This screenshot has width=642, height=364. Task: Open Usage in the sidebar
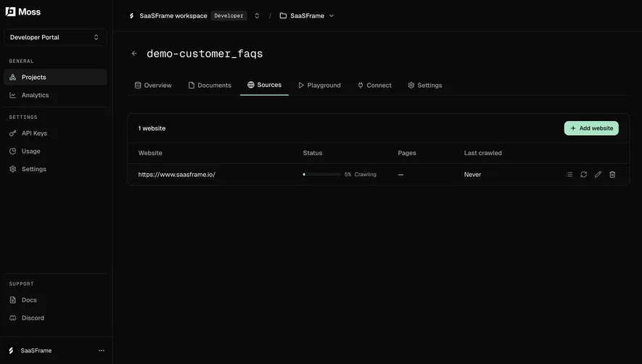tap(55, 151)
